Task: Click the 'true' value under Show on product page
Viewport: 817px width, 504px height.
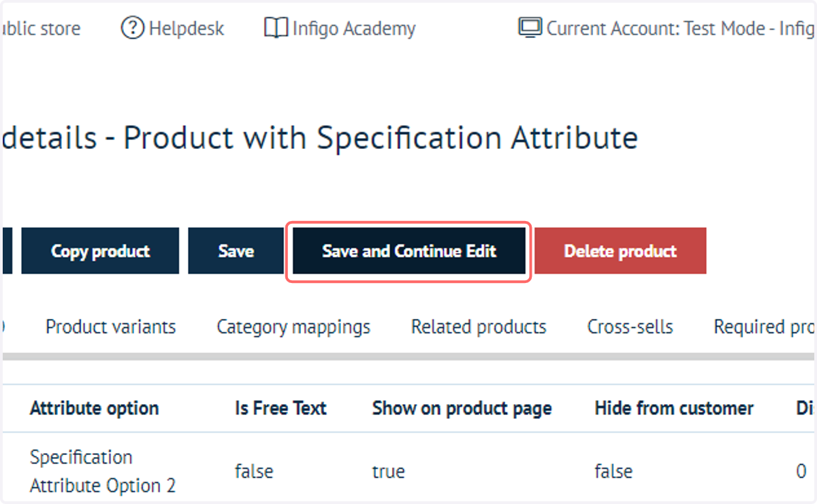Action: point(389,471)
